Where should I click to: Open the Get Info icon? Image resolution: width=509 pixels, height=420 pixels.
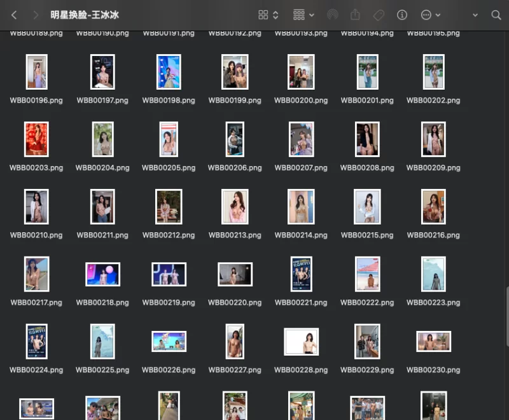[x=402, y=15]
